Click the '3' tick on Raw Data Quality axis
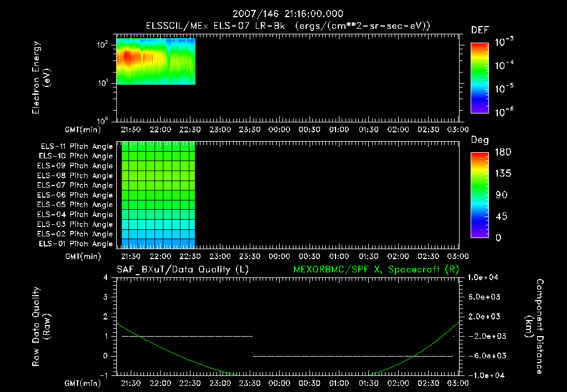567x392 pixels. (106, 297)
